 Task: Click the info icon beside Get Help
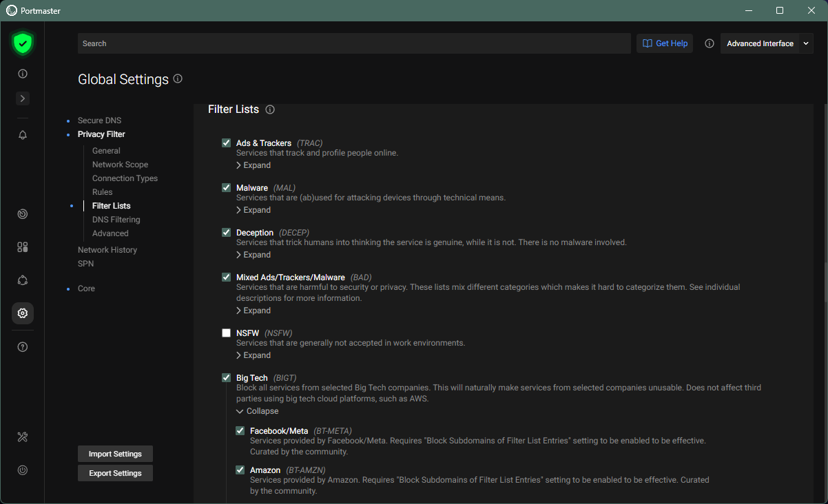pos(710,43)
